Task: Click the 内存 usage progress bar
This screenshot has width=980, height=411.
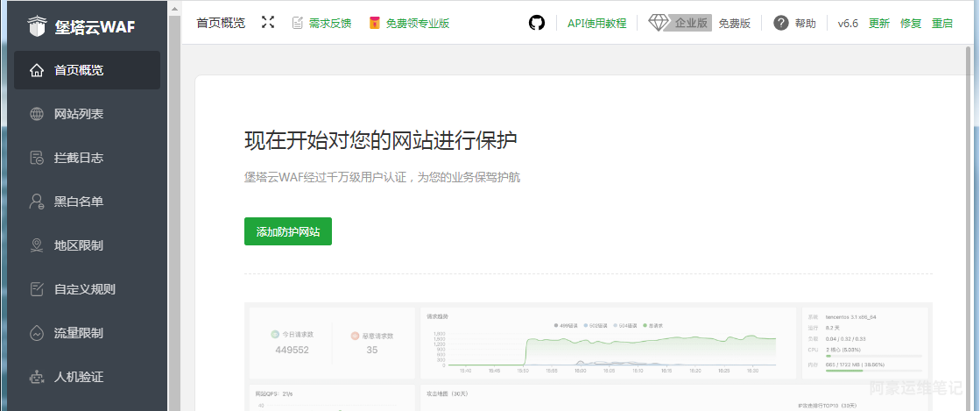Action: tap(873, 371)
